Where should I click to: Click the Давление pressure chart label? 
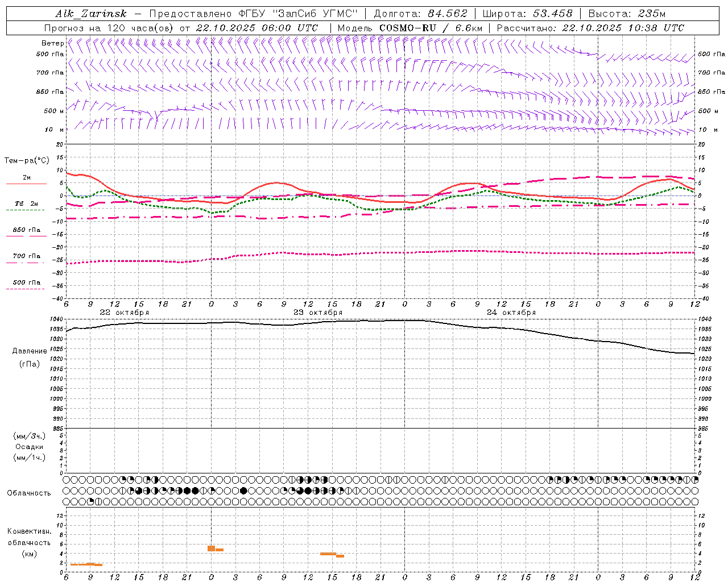[x=30, y=351]
